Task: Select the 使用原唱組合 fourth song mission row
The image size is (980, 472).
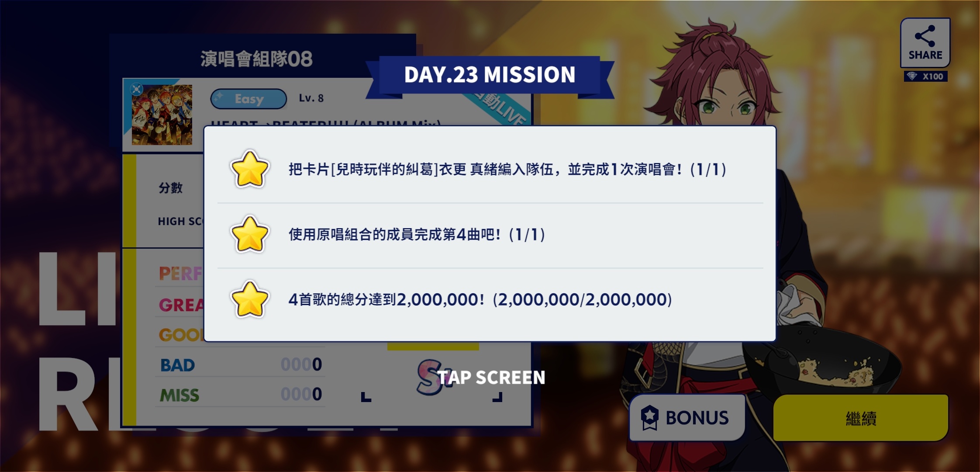Action: tap(490, 235)
